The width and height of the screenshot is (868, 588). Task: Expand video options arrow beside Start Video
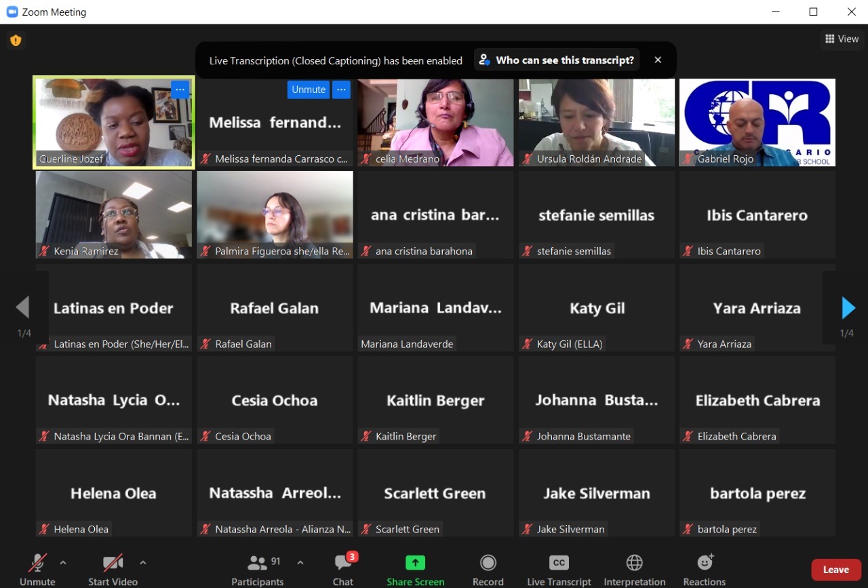click(142, 562)
